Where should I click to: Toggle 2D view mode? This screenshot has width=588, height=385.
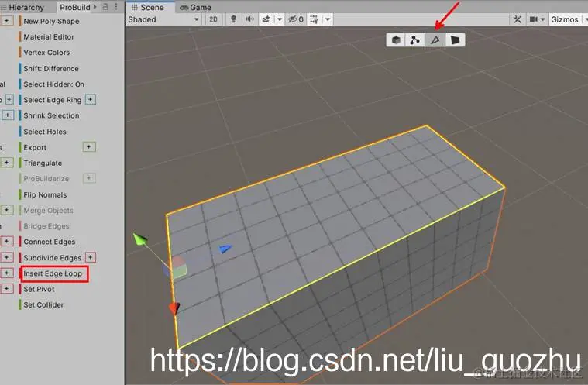(213, 19)
